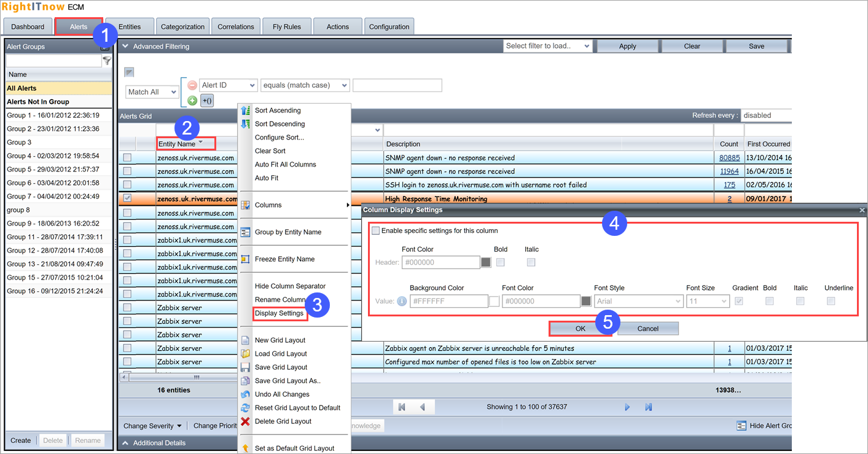This screenshot has height=454, width=868.
Task: Select Auto Fit All Columns menu item
Action: [x=286, y=165]
